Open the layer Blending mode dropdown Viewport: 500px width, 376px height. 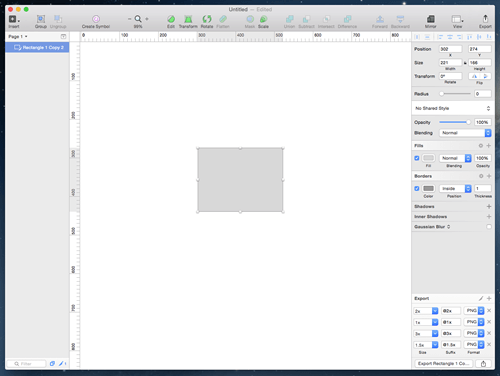pyautogui.click(x=465, y=133)
